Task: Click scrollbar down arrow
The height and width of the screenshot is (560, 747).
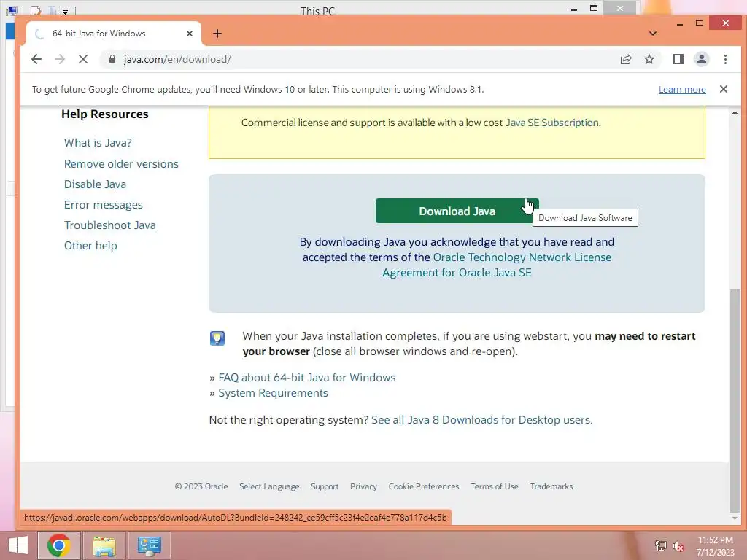Action: coord(735,518)
